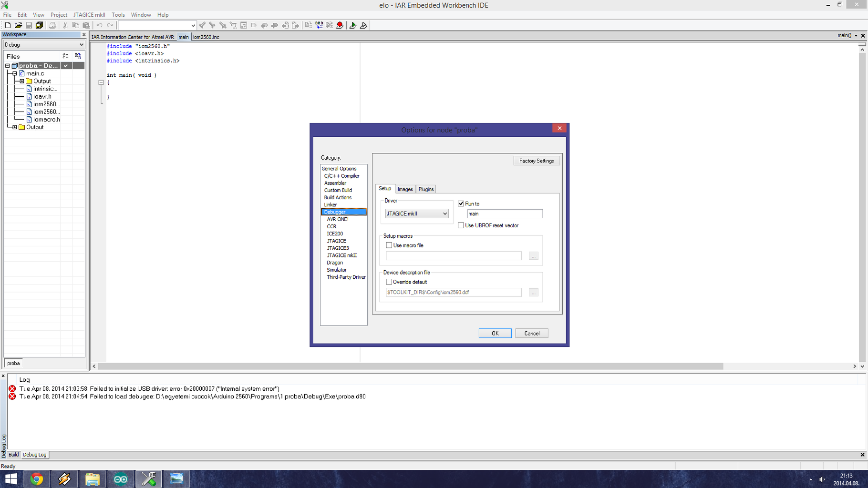
Task: Select C/C++ Compiler in Category list
Action: click(342, 176)
